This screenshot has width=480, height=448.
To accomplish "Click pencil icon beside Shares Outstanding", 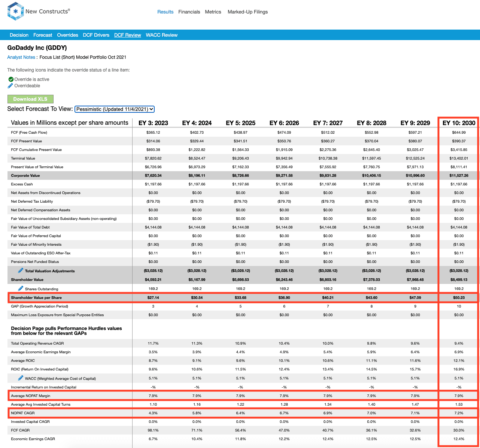I will click(x=21, y=288).
